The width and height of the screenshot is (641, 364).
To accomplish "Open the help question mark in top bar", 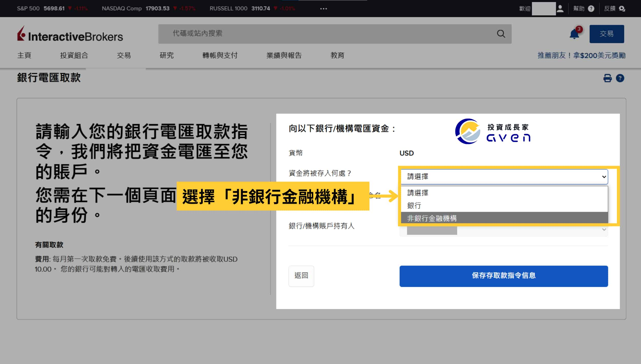I will [591, 9].
